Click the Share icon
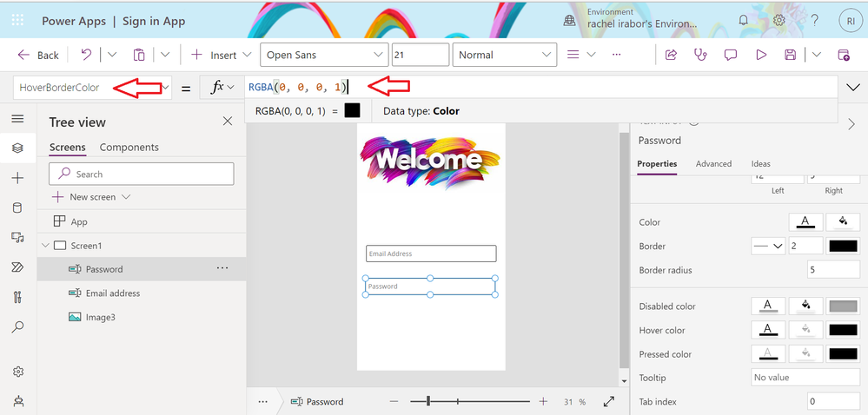Image resolution: width=868 pixels, height=415 pixels. (671, 55)
